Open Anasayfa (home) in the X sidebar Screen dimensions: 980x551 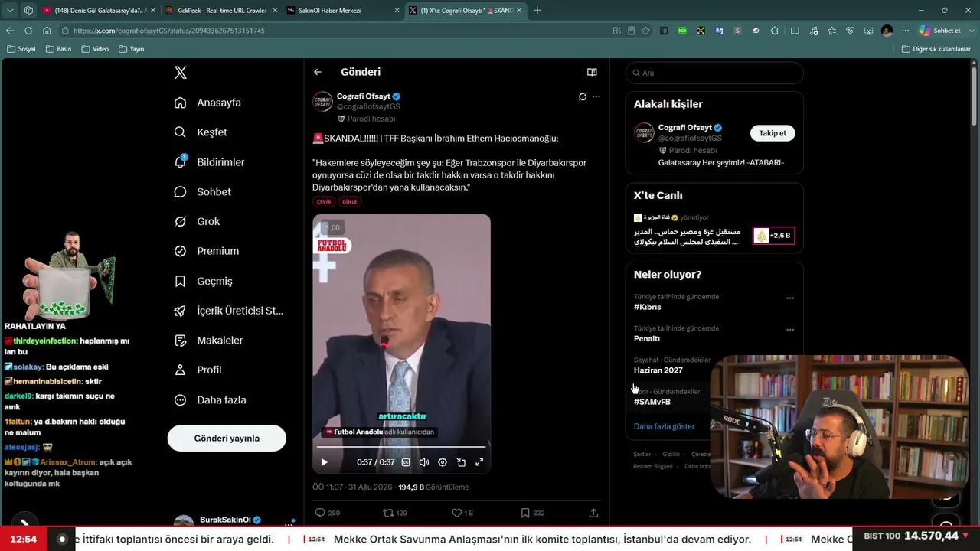point(207,103)
